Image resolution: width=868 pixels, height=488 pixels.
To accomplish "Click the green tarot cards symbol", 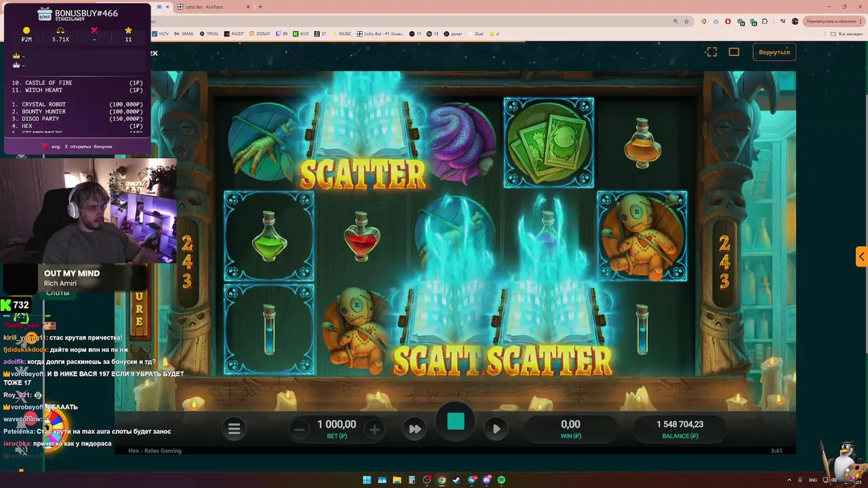I will pyautogui.click(x=549, y=142).
